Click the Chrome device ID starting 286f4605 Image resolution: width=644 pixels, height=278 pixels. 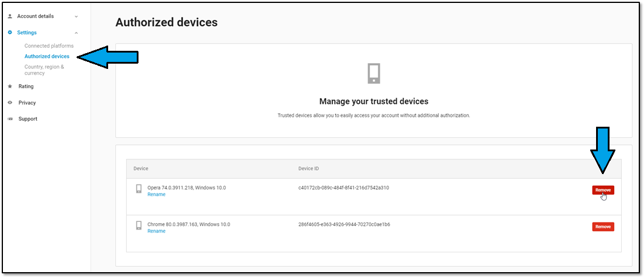(344, 225)
